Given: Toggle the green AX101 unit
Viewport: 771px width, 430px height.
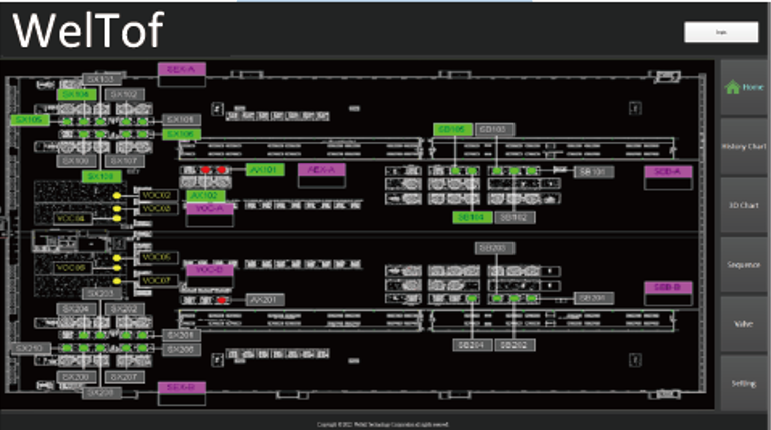Looking at the screenshot, I should (265, 170).
